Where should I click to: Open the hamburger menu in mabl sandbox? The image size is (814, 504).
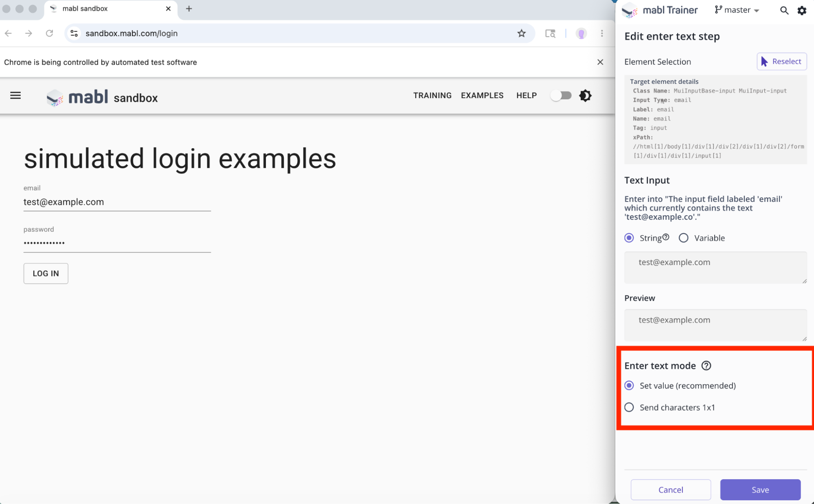pyautogui.click(x=15, y=96)
